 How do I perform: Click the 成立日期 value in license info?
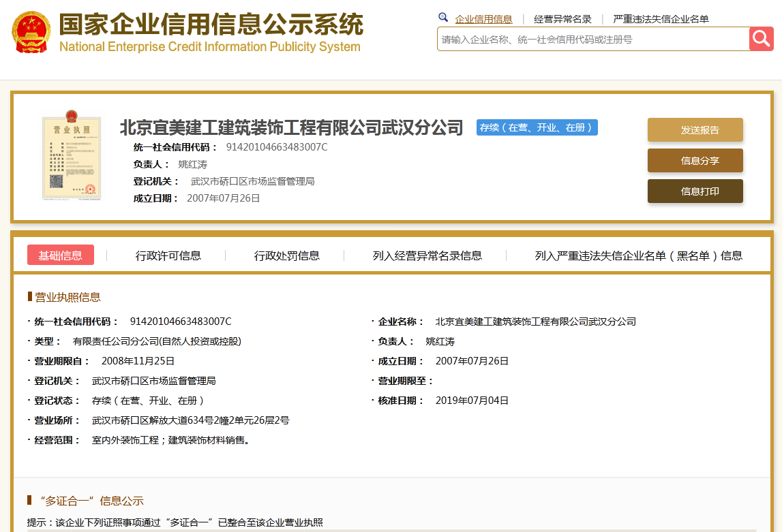472,361
